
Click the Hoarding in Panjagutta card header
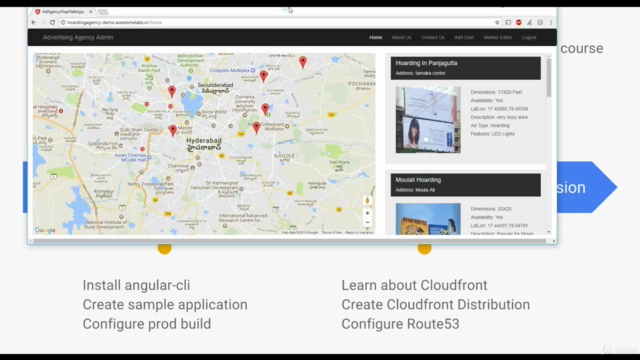(x=466, y=68)
